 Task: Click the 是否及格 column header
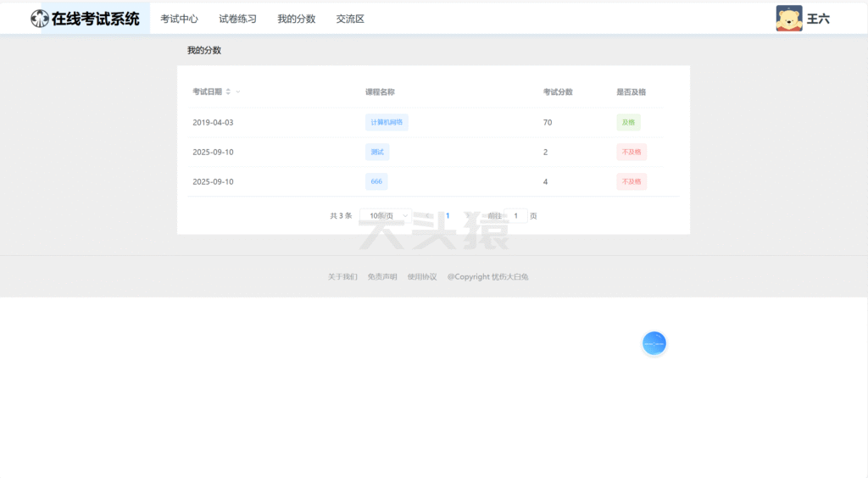click(x=631, y=92)
